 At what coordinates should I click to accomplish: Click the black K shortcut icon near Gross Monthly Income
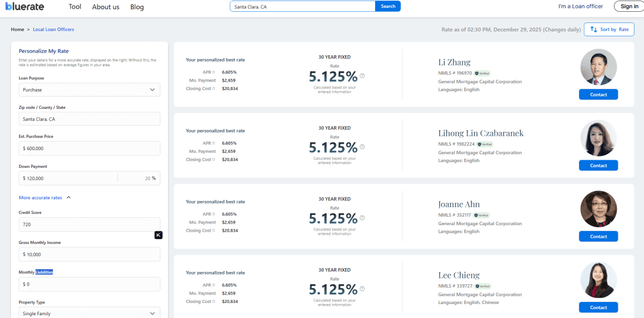click(158, 235)
